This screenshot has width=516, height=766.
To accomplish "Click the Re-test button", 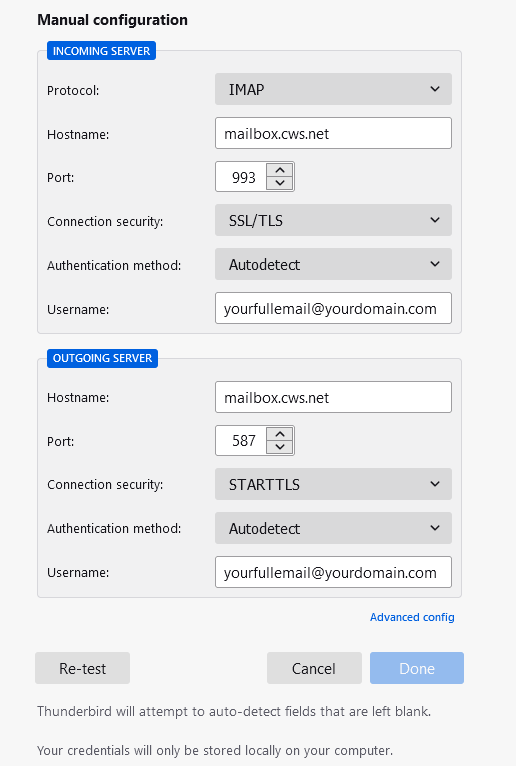I will pyautogui.click(x=83, y=668).
